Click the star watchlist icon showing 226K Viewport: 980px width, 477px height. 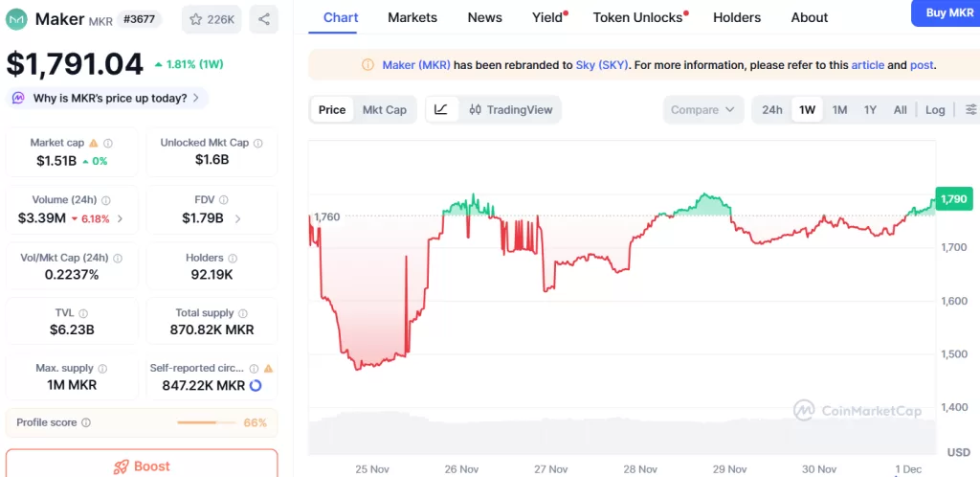point(212,19)
